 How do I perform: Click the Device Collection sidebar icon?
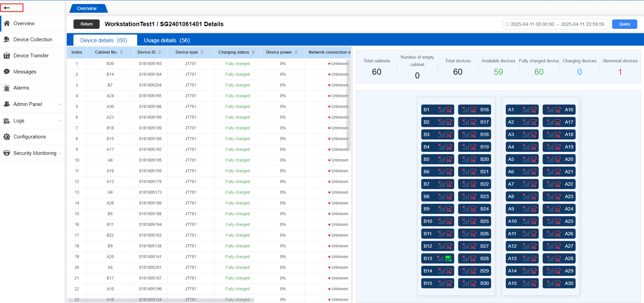tap(7, 40)
